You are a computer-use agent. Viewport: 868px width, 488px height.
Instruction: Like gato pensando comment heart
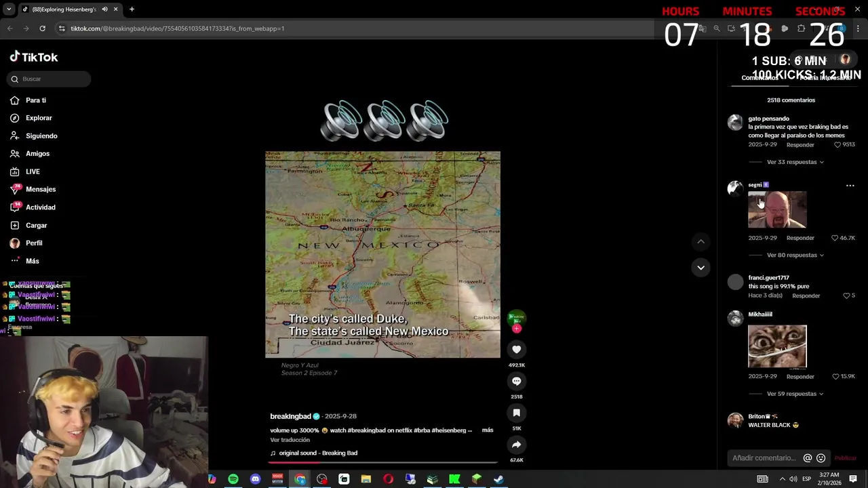click(x=837, y=145)
